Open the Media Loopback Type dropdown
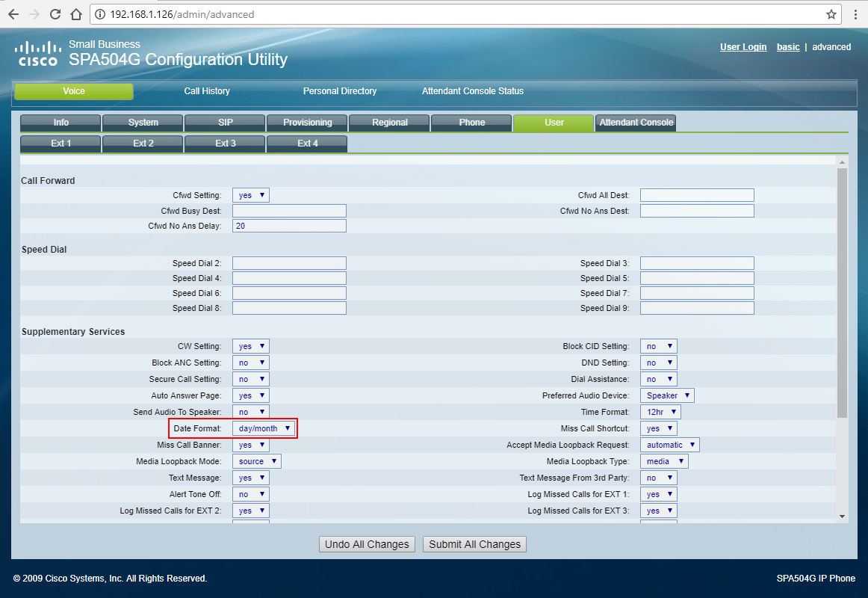The width and height of the screenshot is (868, 598). tap(665, 461)
